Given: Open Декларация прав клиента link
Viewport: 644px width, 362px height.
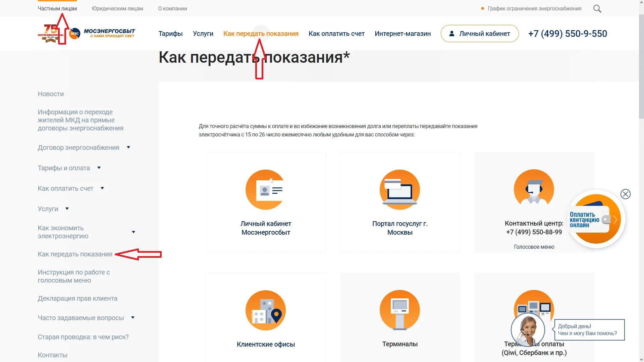Looking at the screenshot, I should click(77, 298).
